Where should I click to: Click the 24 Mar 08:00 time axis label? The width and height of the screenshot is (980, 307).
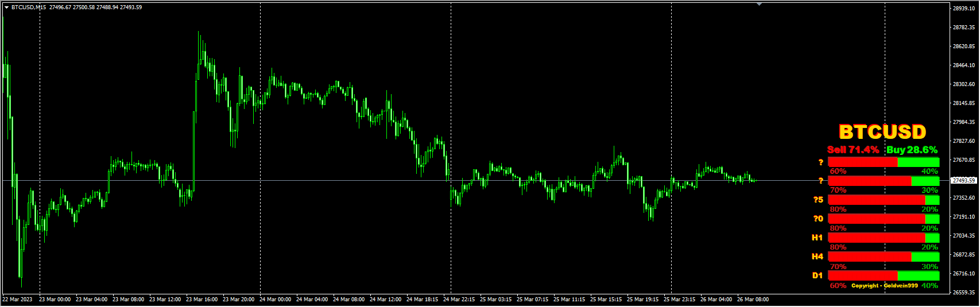(348, 300)
